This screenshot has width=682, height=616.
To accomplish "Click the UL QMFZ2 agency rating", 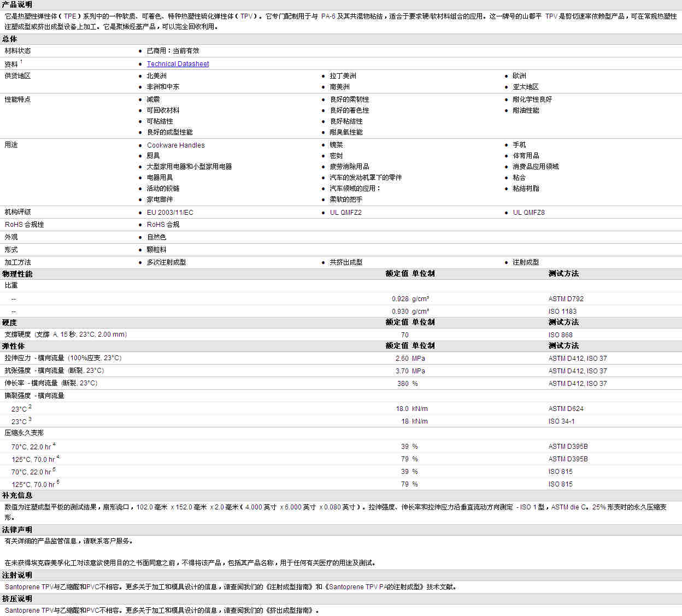I will click(346, 213).
